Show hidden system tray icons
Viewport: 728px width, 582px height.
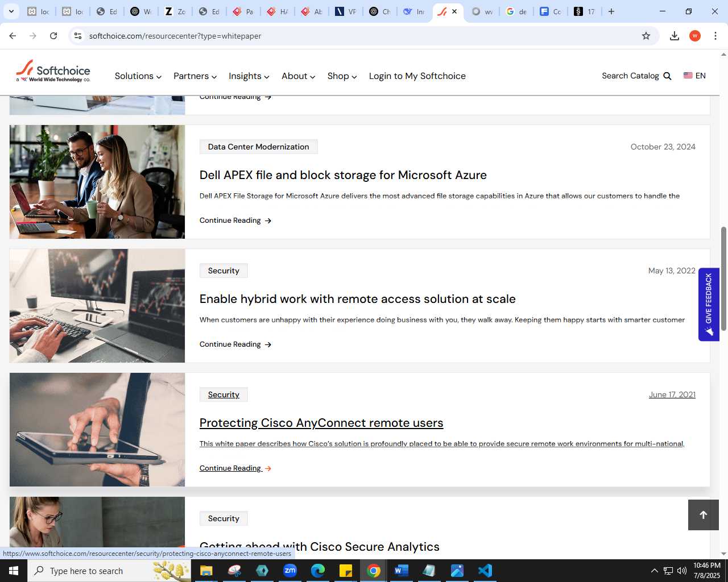[654, 571]
